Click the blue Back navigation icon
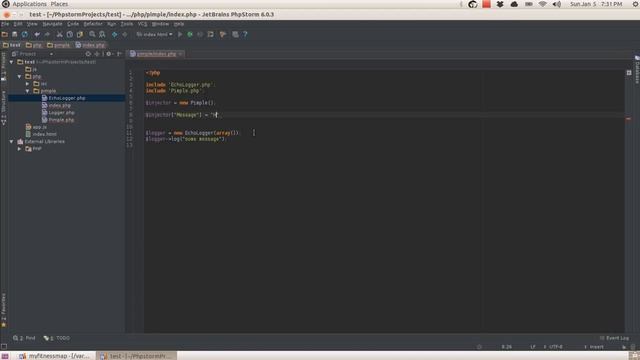 pos(115,35)
